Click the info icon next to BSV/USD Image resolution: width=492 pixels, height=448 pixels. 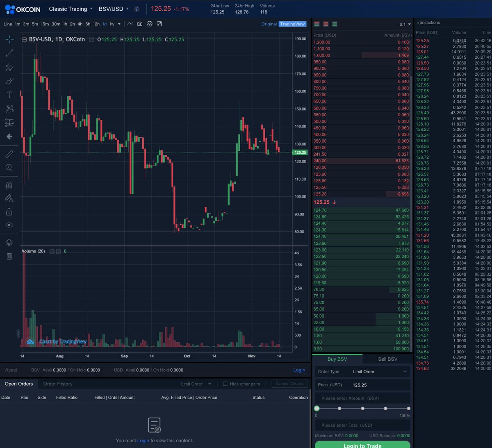tap(137, 9)
